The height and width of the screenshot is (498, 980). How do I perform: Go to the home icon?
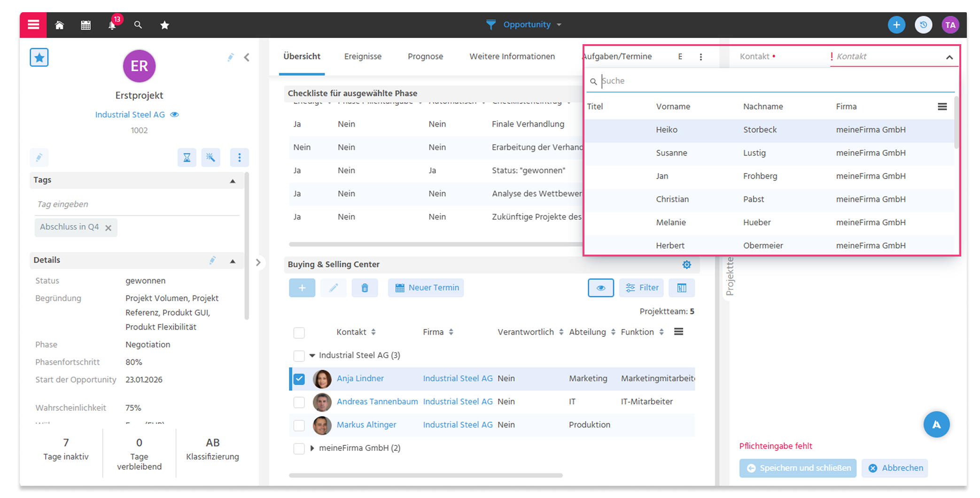pyautogui.click(x=59, y=25)
